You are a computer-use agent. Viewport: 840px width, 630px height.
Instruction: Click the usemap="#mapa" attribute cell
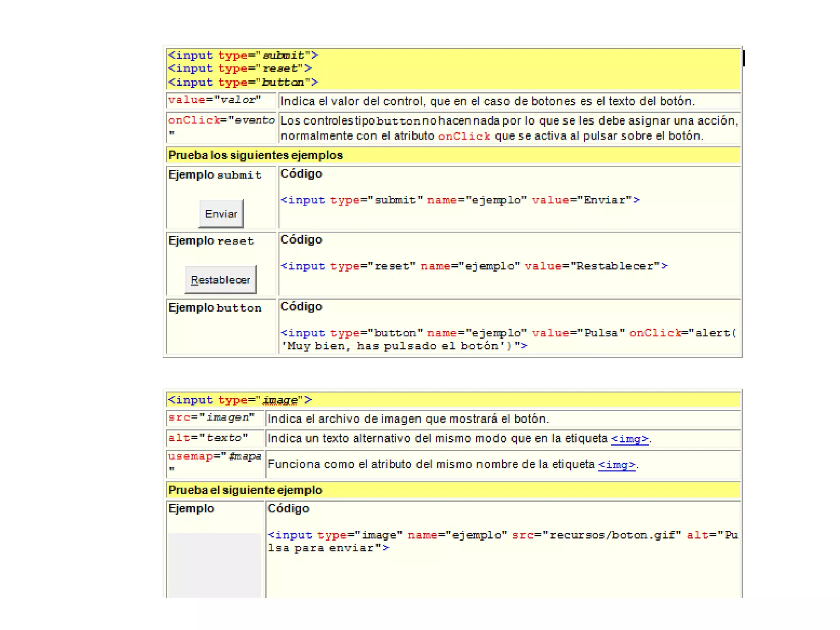point(214,463)
